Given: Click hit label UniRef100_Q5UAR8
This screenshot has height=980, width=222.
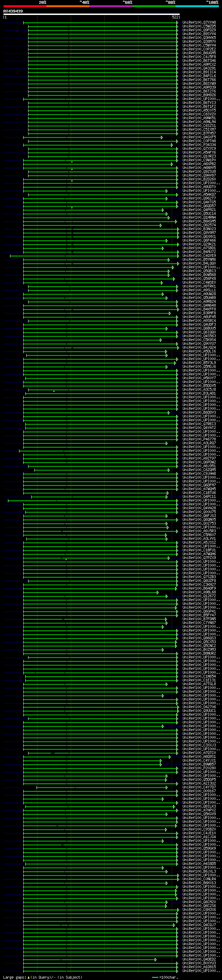Looking at the screenshot, I should (199, 298).
